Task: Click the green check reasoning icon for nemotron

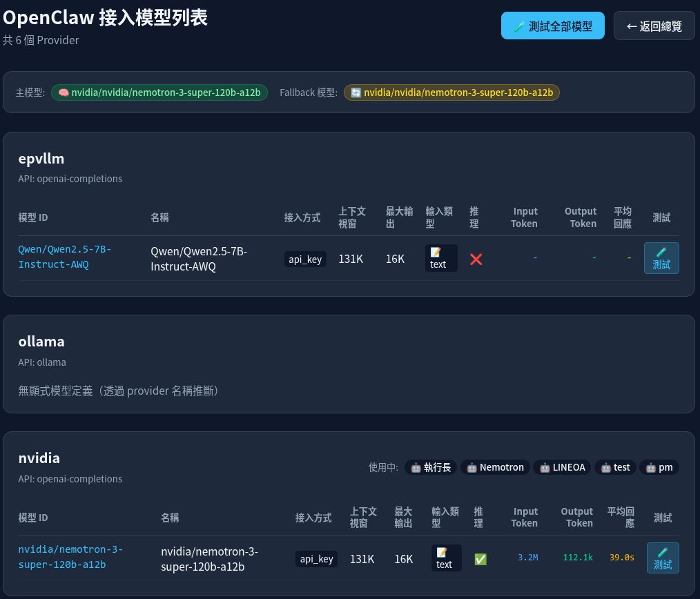Action: pyautogui.click(x=480, y=559)
